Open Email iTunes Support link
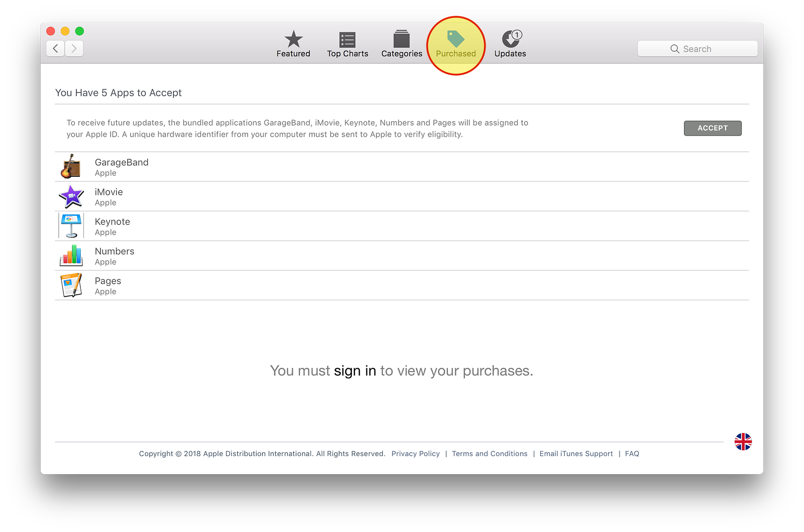 tap(576, 454)
